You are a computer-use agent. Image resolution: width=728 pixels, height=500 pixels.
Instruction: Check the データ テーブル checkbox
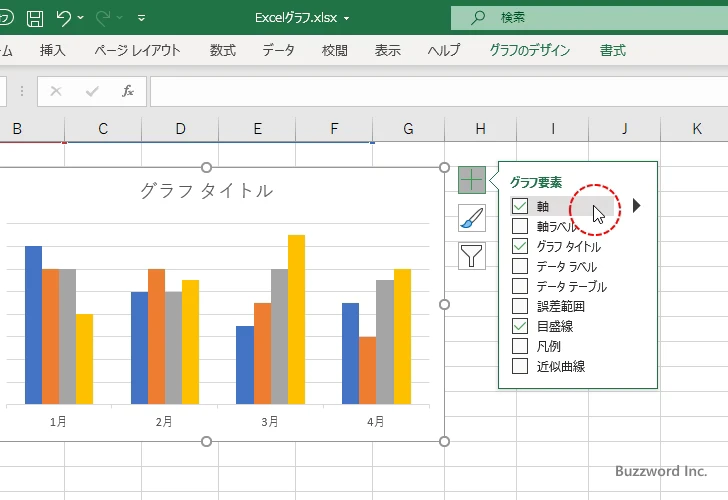[x=520, y=286]
